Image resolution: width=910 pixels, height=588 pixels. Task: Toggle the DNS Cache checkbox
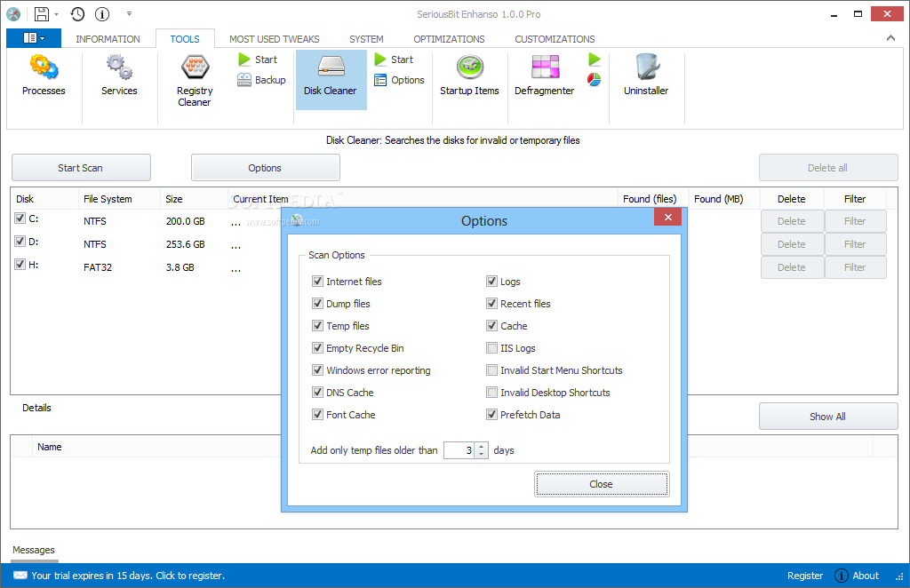317,392
